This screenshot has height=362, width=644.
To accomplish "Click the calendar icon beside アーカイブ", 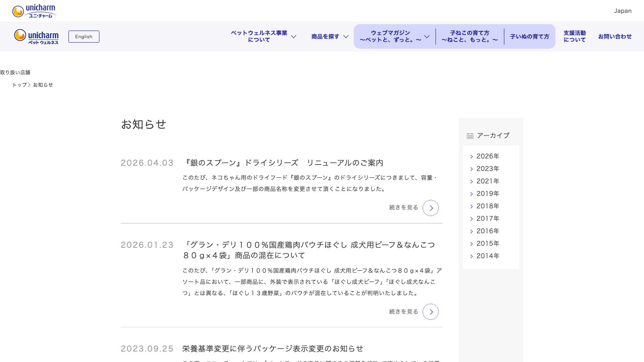I will [x=470, y=136].
